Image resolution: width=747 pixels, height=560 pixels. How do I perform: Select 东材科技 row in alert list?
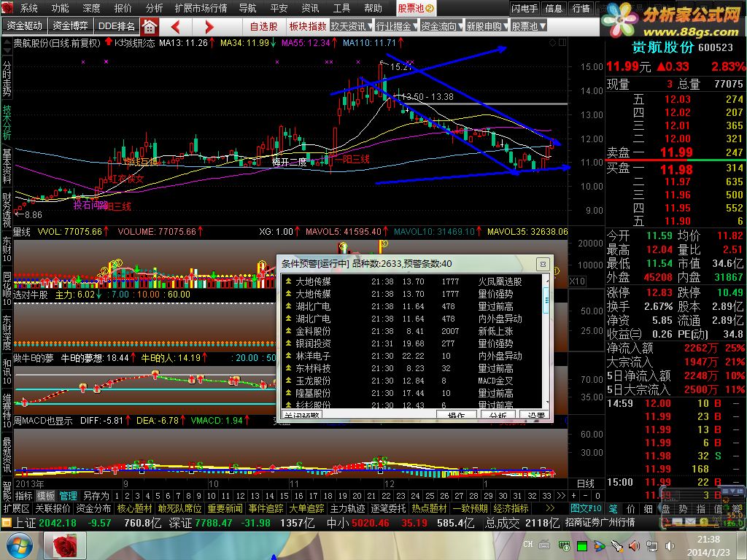point(412,368)
